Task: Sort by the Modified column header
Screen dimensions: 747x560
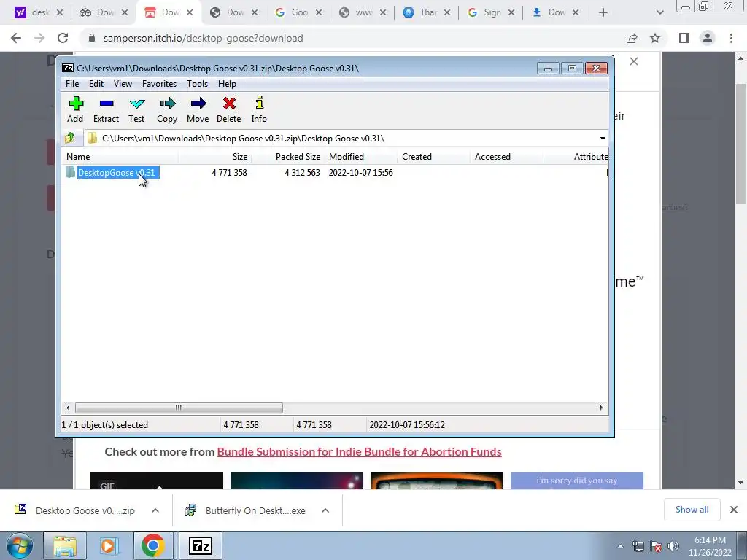Action: coord(360,157)
